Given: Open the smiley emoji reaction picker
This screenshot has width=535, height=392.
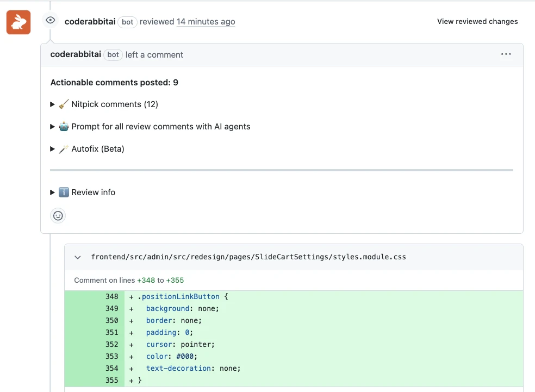Looking at the screenshot, I should (58, 215).
